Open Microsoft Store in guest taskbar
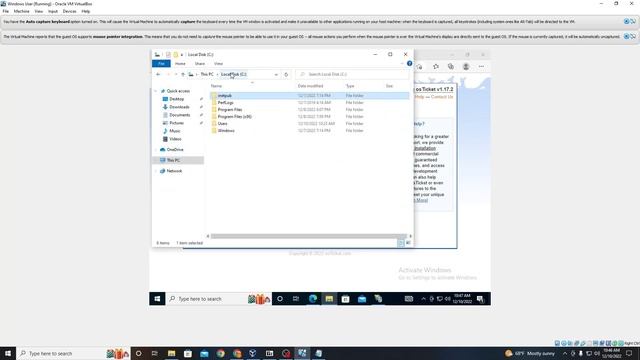This screenshot has width=640, height=360. pos(345,299)
